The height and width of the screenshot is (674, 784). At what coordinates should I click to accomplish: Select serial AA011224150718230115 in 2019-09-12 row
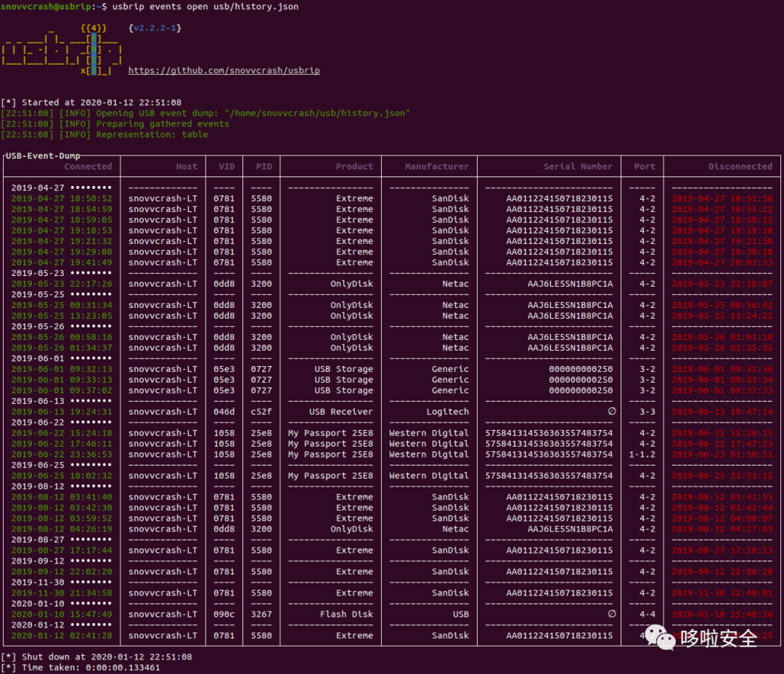point(559,572)
